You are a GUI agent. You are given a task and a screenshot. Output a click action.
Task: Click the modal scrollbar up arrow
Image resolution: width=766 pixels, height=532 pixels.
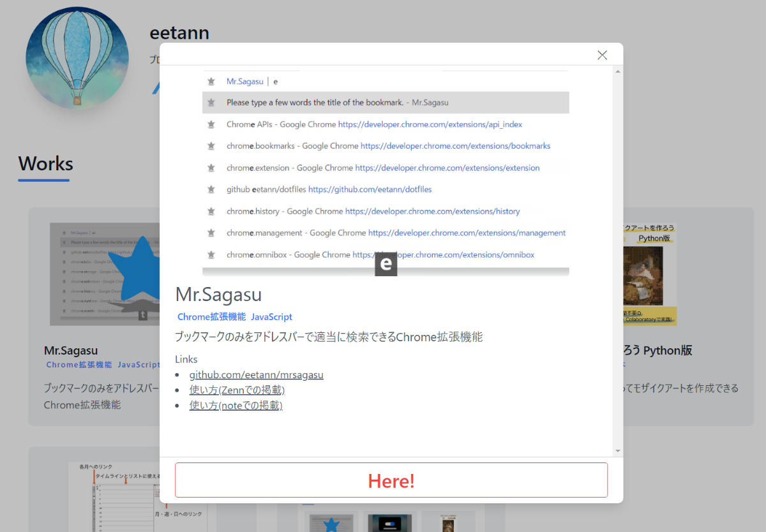(617, 71)
